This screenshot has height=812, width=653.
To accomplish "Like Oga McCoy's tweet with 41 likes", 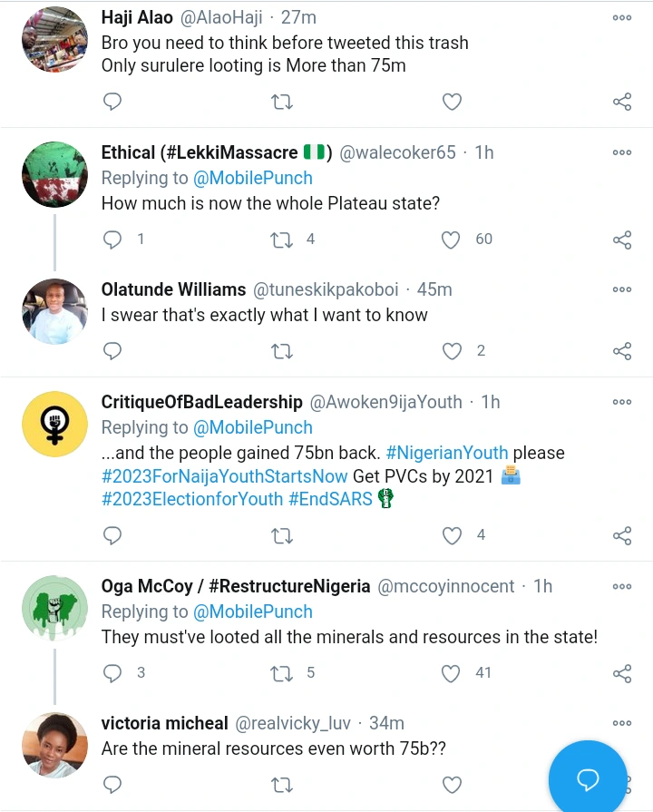I will pyautogui.click(x=452, y=673).
